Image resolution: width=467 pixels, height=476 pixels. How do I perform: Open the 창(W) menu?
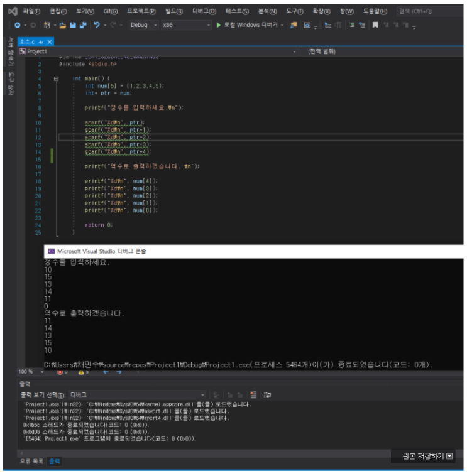pyautogui.click(x=347, y=11)
